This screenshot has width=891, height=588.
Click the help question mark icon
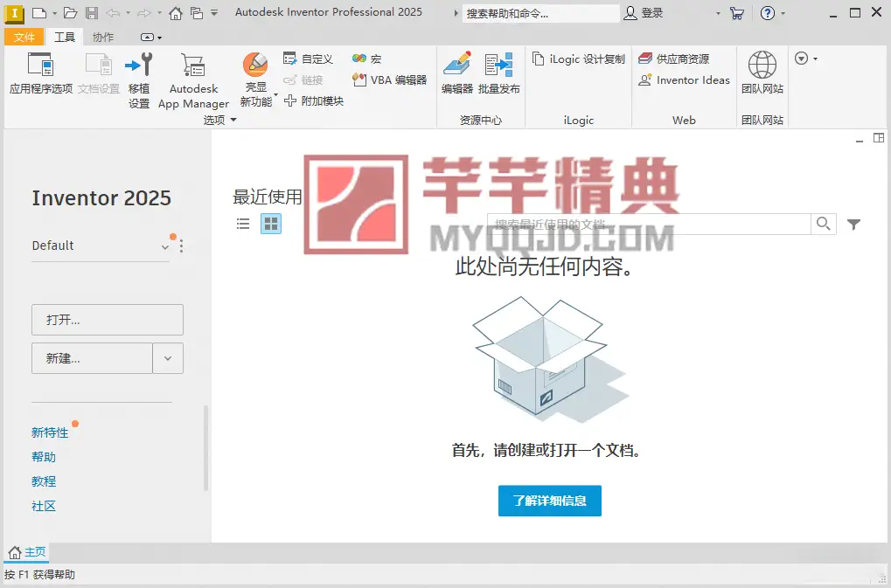pos(768,13)
